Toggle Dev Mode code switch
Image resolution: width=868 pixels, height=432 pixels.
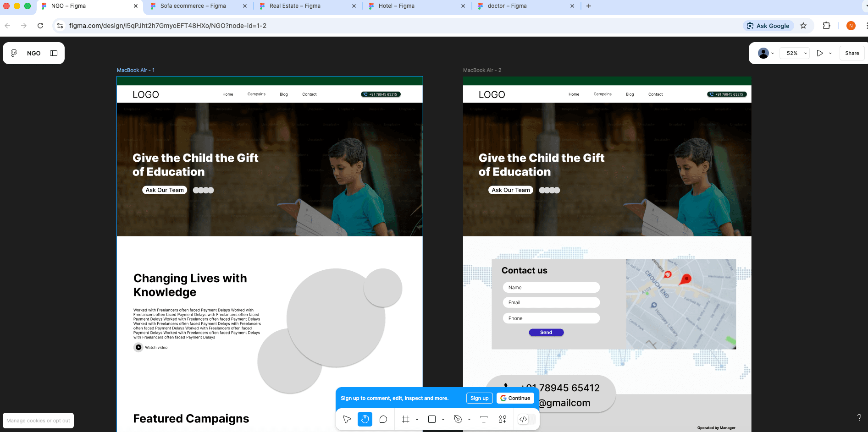(526, 419)
